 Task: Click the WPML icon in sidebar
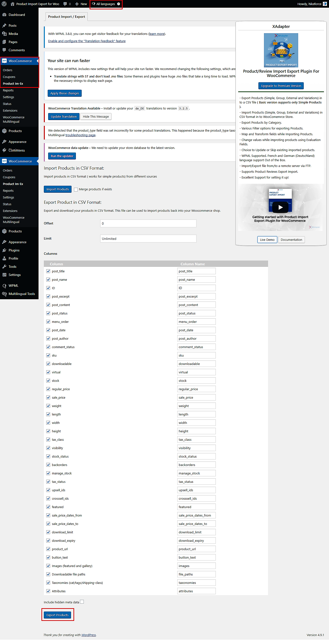(x=4, y=286)
